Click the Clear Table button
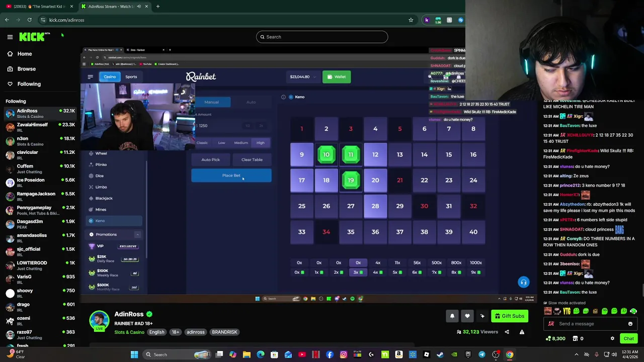This screenshot has width=644, height=362. pyautogui.click(x=252, y=160)
